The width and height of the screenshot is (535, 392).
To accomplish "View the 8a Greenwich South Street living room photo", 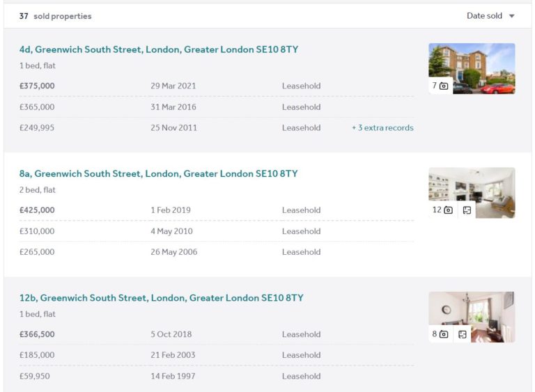I will [x=472, y=193].
